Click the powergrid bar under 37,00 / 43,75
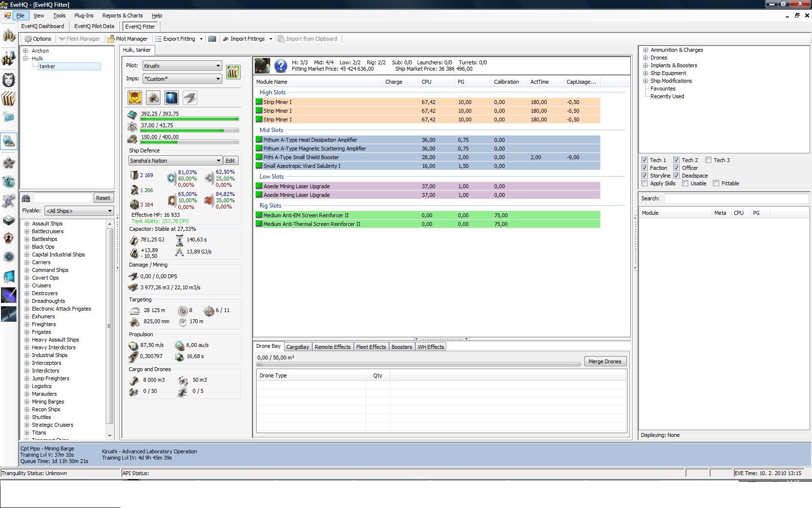This screenshot has height=508, width=812. click(189, 131)
